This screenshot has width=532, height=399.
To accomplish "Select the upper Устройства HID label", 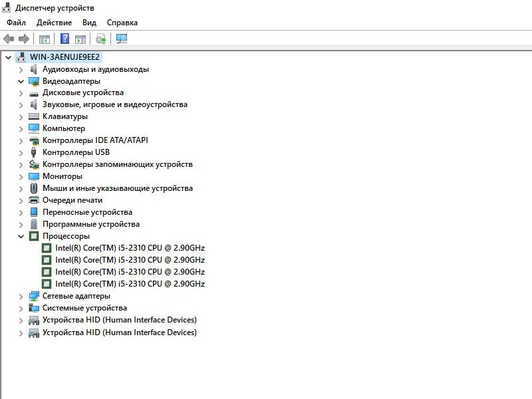I will click(120, 320).
